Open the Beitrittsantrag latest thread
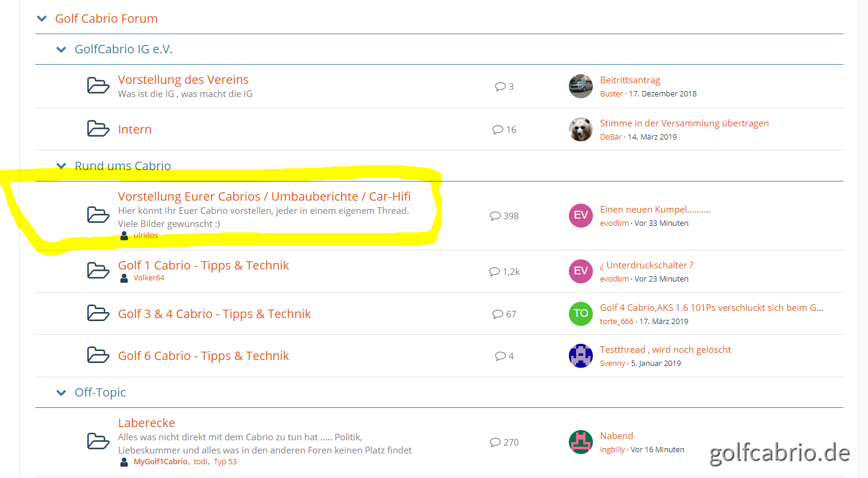 pyautogui.click(x=629, y=80)
